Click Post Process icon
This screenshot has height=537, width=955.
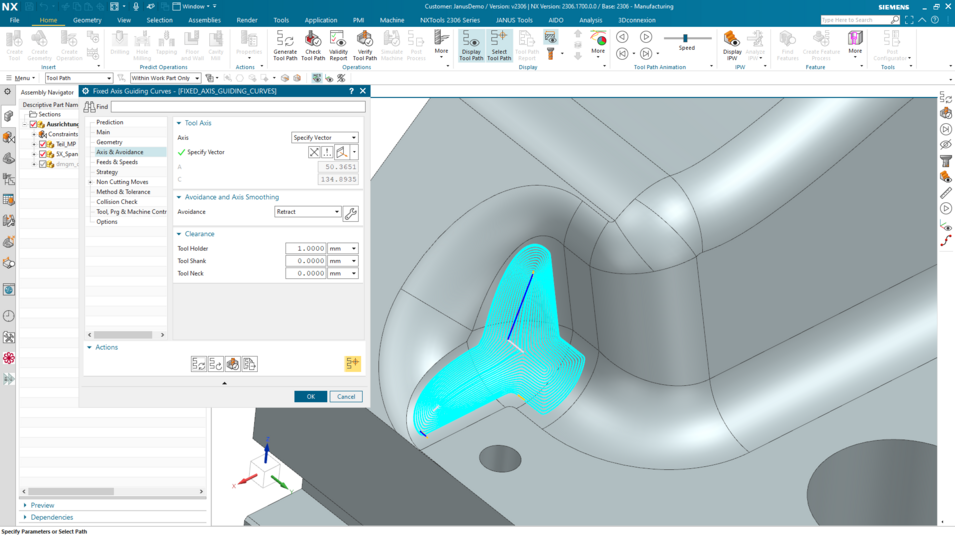pyautogui.click(x=416, y=39)
